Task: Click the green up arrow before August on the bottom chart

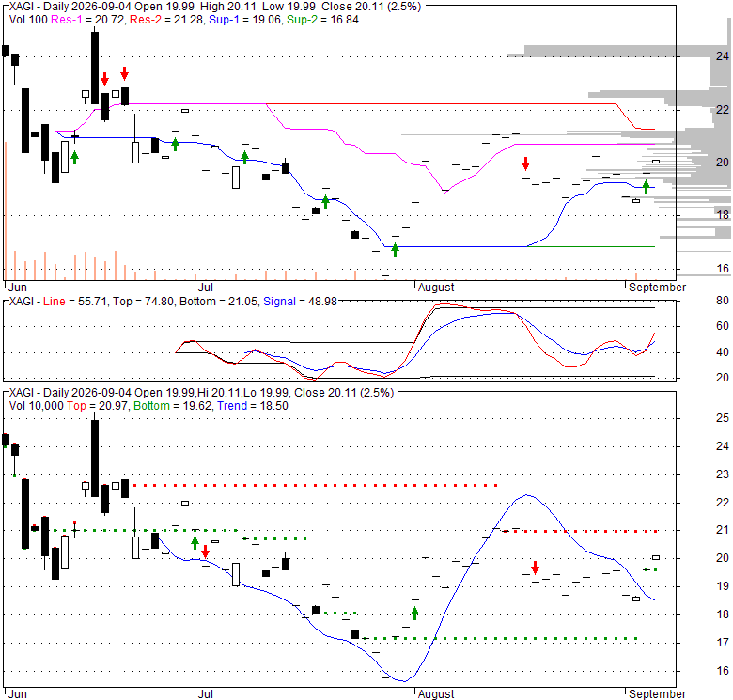Action: pos(414,613)
